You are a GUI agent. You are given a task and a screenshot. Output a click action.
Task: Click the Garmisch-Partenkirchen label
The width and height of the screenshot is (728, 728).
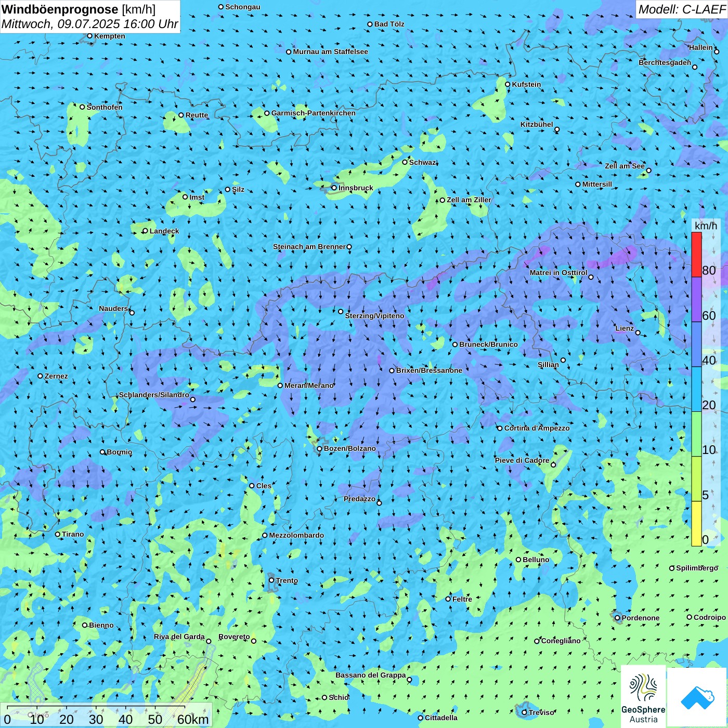click(x=314, y=113)
